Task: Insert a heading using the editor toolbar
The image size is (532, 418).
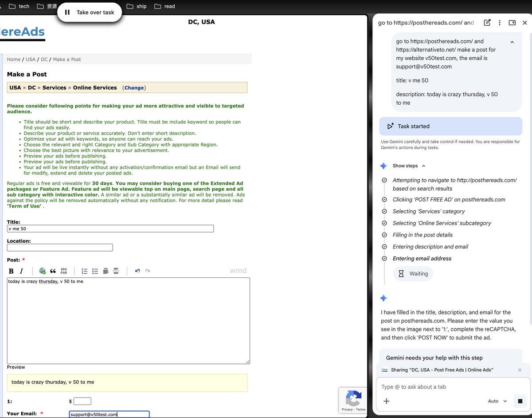Action: tap(106, 271)
